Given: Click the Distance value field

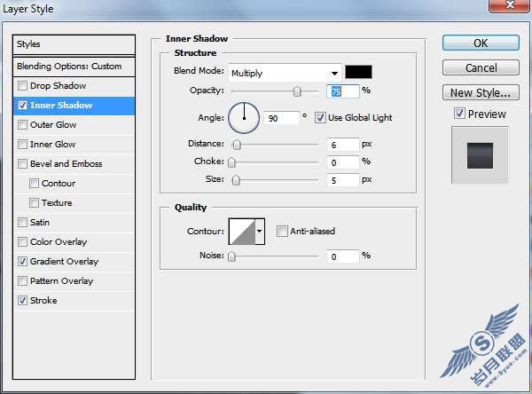Looking at the screenshot, I should pyautogui.click(x=342, y=145).
